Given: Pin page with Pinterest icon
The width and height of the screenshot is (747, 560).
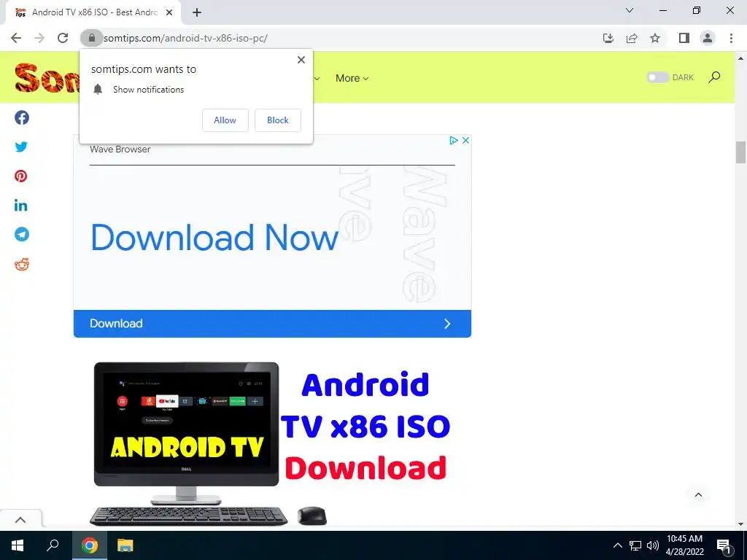Looking at the screenshot, I should click(21, 176).
